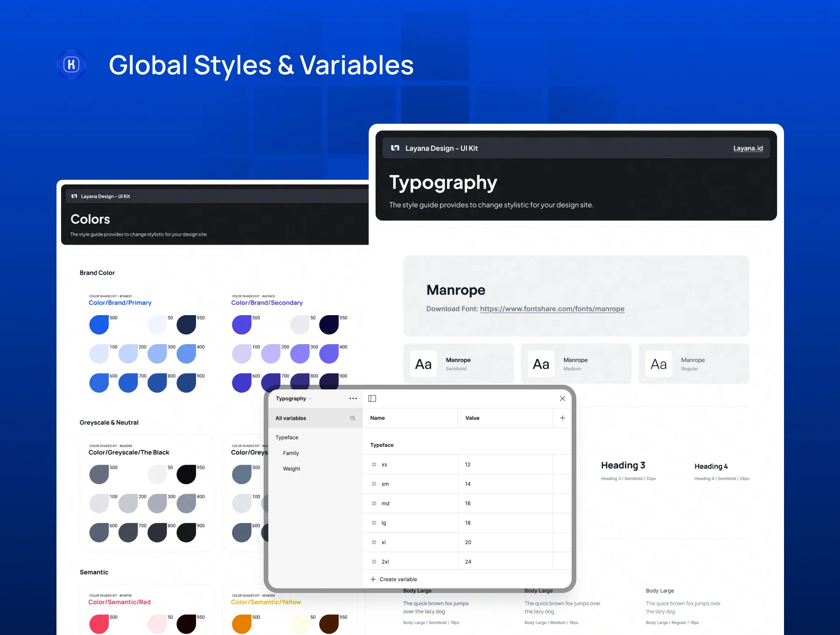Close the variables panel with the X

point(562,398)
